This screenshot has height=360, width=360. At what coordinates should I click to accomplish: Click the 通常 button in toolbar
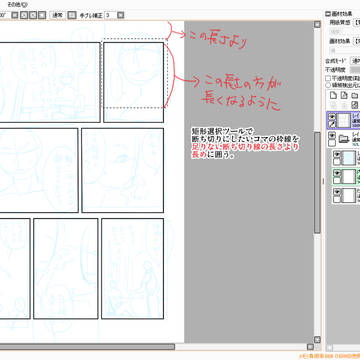coord(58,15)
